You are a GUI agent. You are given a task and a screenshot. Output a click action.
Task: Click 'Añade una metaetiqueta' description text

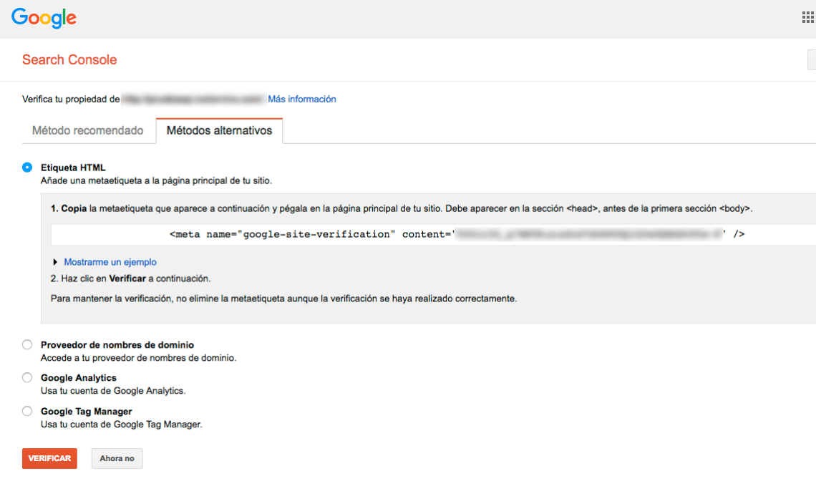[156, 180]
